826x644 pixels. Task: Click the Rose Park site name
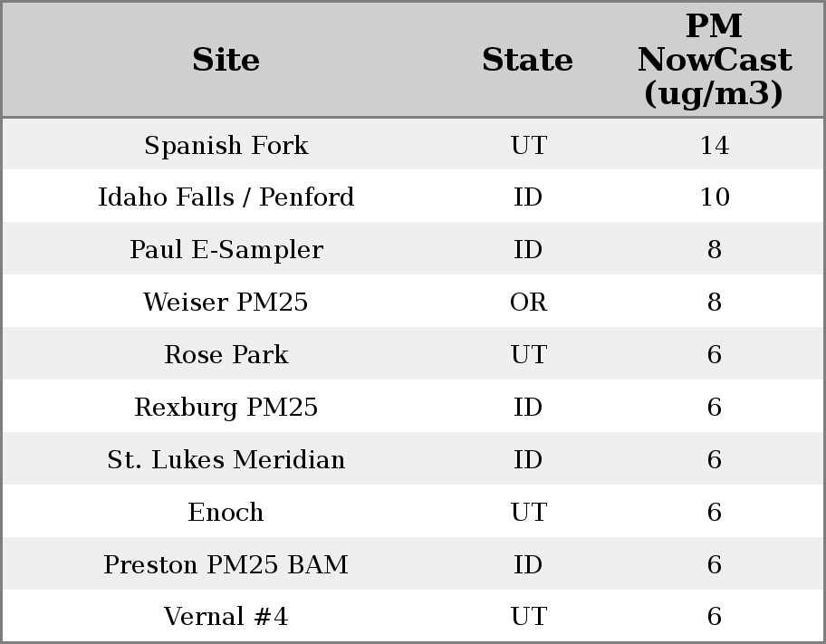[x=226, y=355]
